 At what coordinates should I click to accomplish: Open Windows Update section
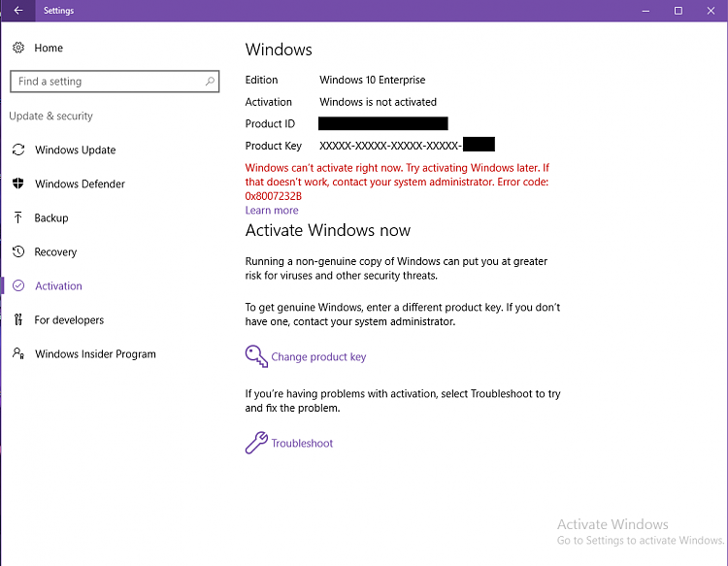pos(75,150)
